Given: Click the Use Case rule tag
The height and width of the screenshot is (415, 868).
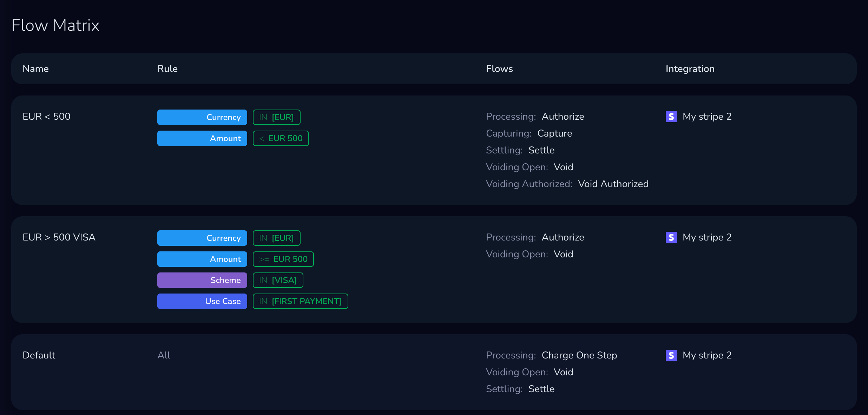Looking at the screenshot, I should click(202, 301).
